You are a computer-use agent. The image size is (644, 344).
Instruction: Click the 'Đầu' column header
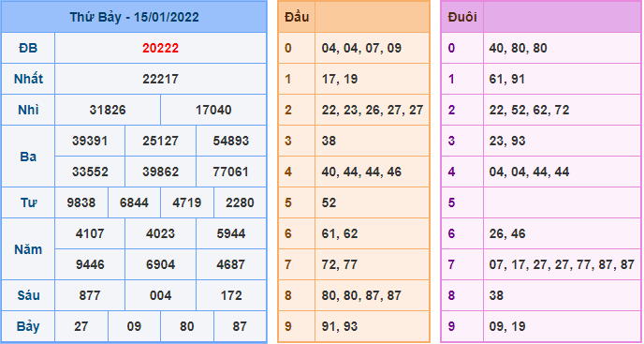pos(297,17)
